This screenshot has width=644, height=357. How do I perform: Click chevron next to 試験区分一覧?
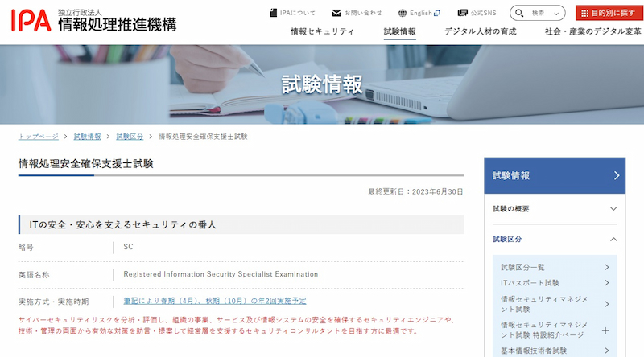[x=607, y=267]
